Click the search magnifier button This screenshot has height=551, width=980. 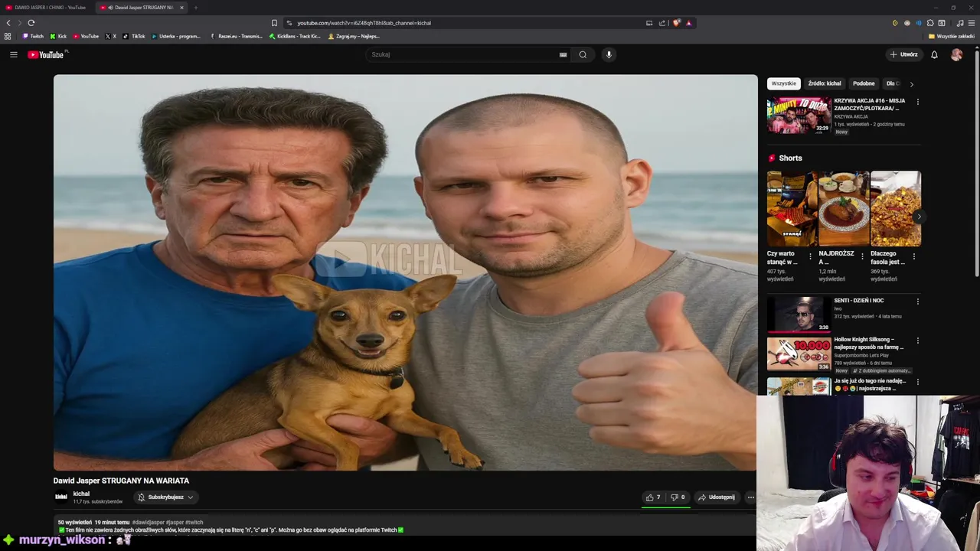point(583,54)
